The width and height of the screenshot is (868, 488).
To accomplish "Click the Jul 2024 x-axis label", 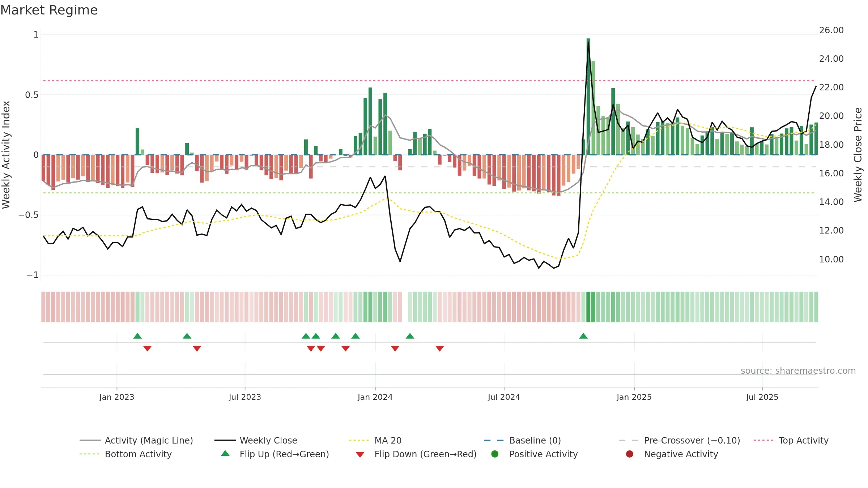I will pyautogui.click(x=504, y=397).
